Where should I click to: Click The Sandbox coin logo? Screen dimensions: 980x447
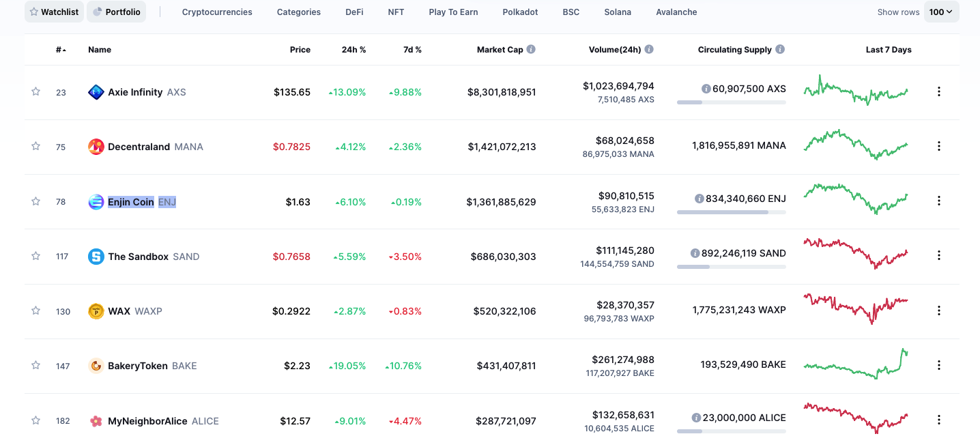pos(96,257)
